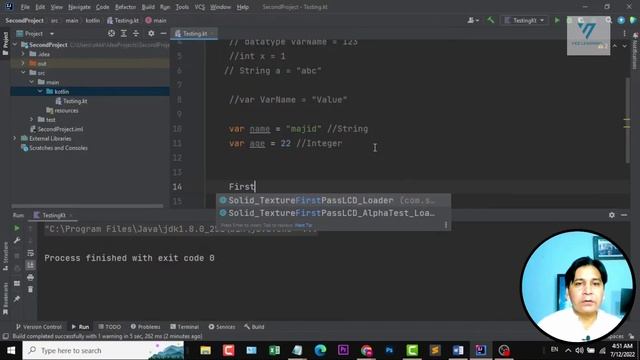Screen dimensions: 640x360
Task: Collapse the kotlin folder
Action: (40, 91)
